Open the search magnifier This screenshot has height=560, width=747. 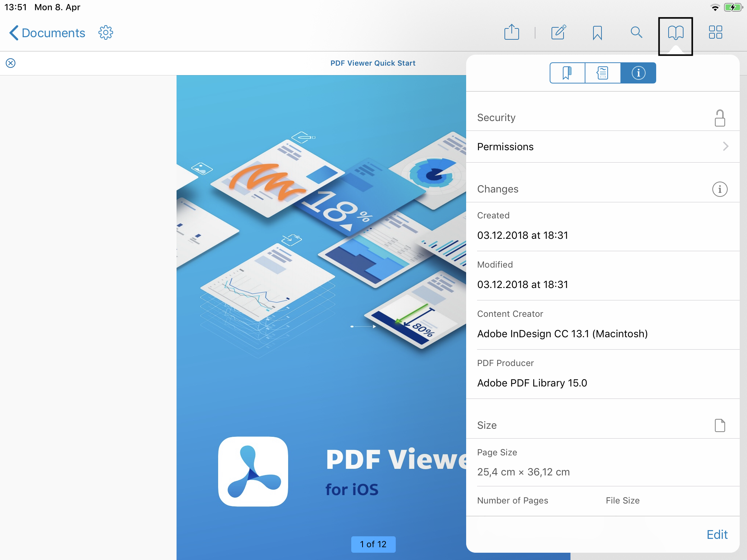click(636, 32)
